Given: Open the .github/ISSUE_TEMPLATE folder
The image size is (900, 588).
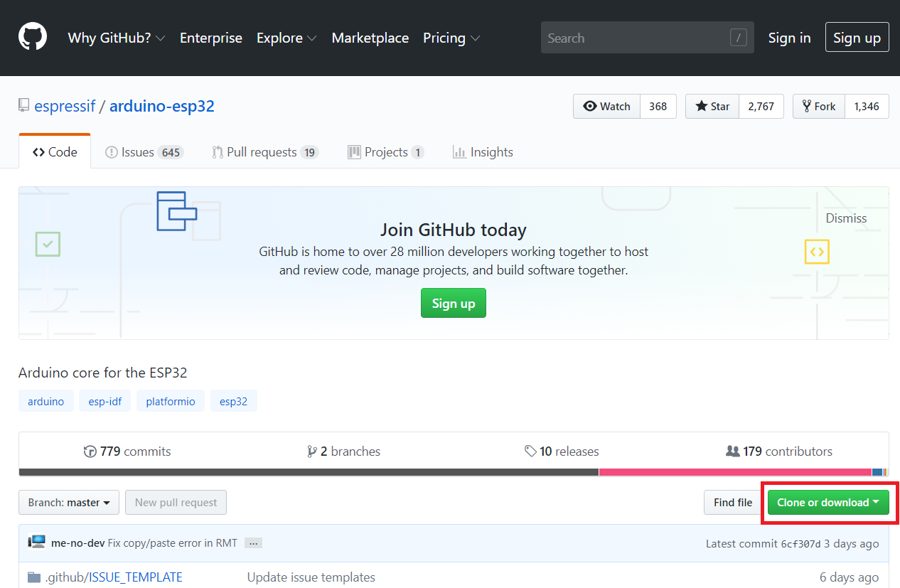Looking at the screenshot, I should click(114, 577).
